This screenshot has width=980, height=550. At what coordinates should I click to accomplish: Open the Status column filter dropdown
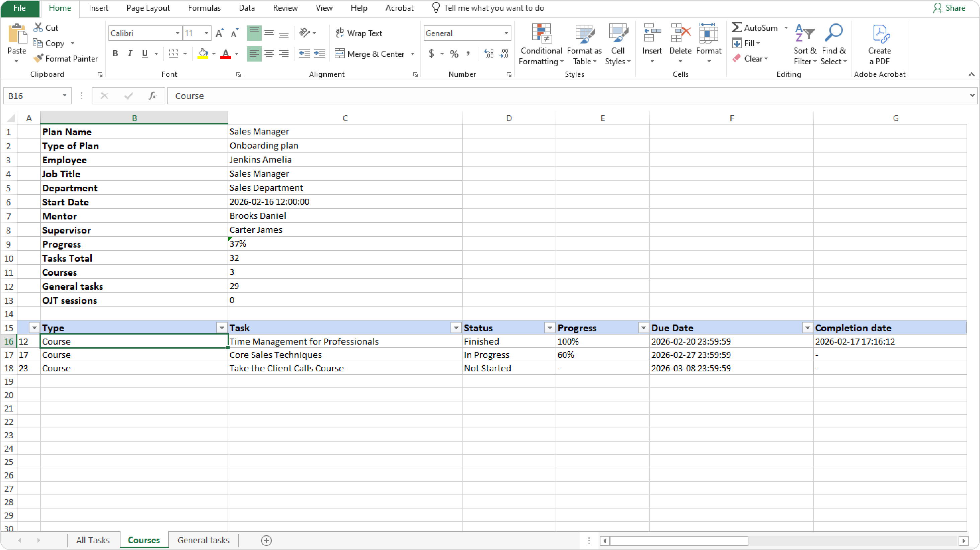[x=549, y=328]
